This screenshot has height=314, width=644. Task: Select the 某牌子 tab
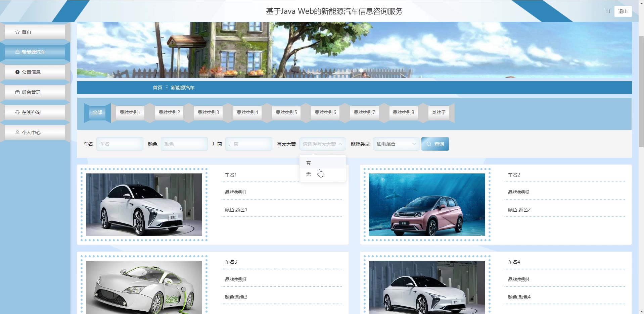tap(439, 112)
